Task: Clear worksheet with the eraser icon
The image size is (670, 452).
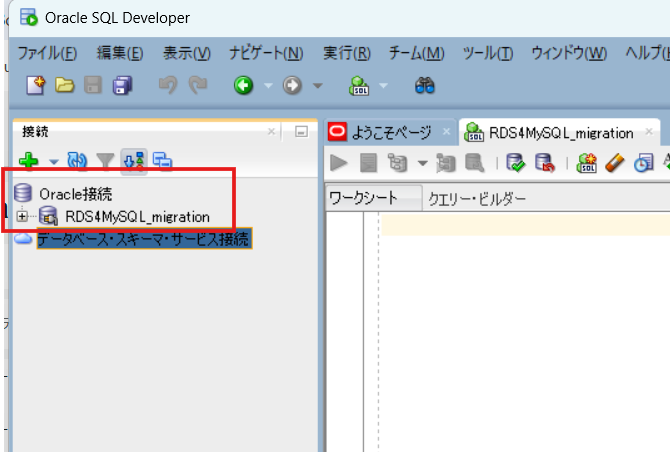Action: pyautogui.click(x=615, y=163)
